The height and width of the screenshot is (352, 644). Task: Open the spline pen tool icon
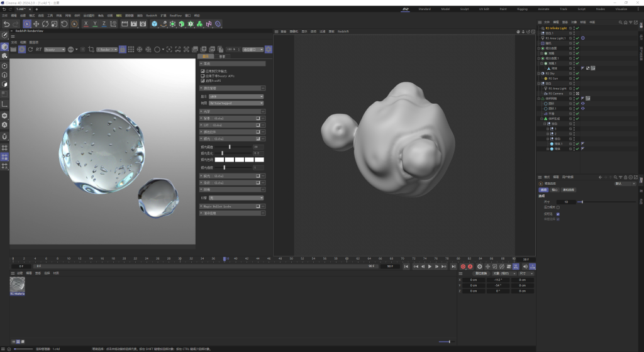coord(164,25)
